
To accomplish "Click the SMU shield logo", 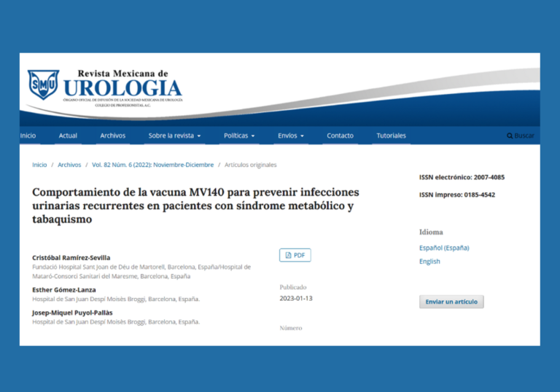I will [x=43, y=85].
